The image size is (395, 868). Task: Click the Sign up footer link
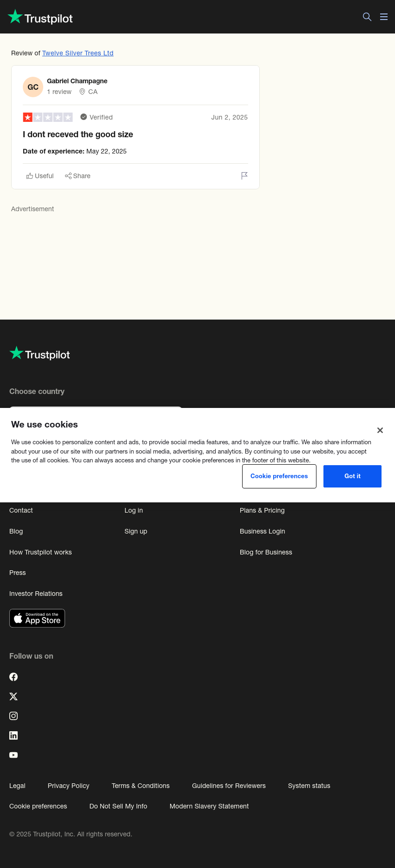[x=136, y=531]
